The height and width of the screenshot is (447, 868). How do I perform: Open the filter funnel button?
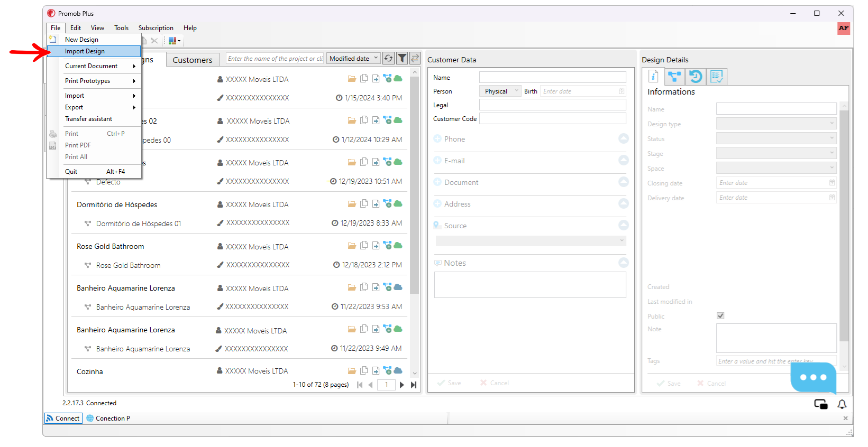pyautogui.click(x=402, y=59)
